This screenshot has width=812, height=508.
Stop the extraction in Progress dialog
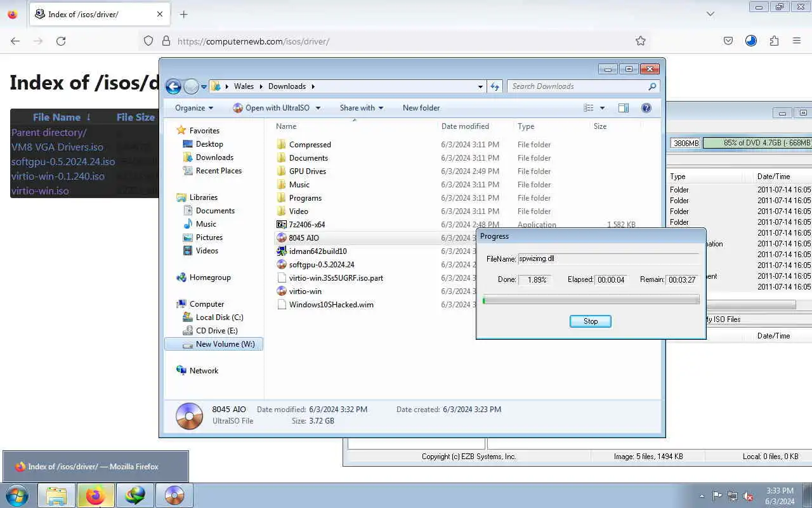coord(591,321)
